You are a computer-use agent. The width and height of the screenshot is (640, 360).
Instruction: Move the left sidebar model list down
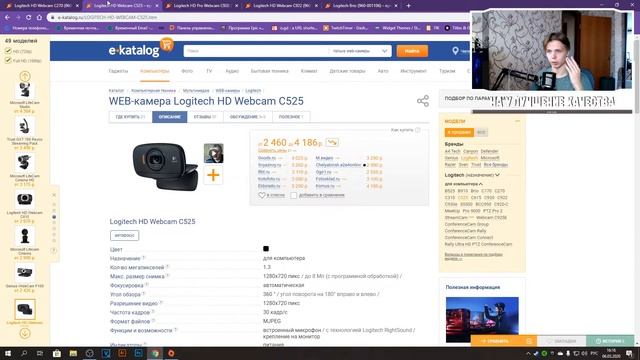(24, 333)
